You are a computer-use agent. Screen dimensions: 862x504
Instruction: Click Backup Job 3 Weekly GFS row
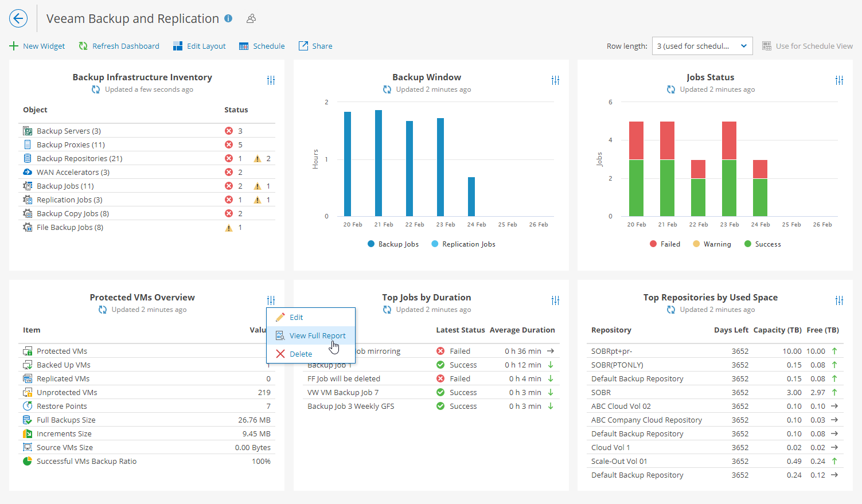tap(431, 406)
